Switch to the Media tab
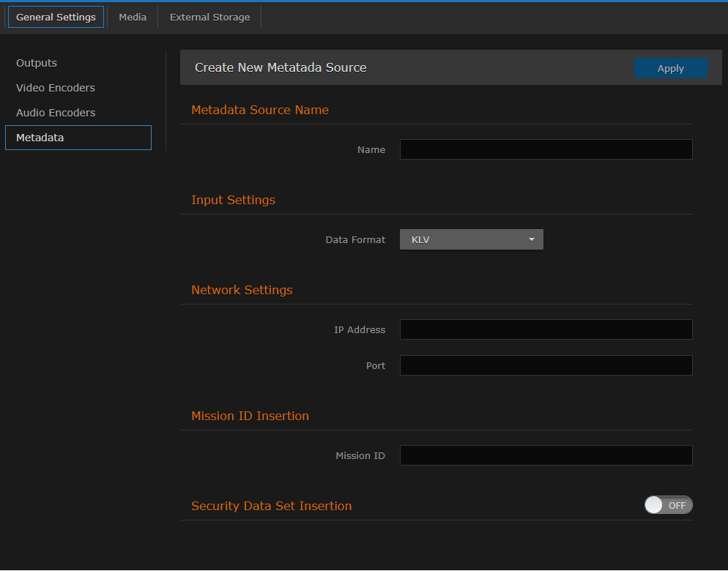The height and width of the screenshot is (571, 728). coord(132,17)
